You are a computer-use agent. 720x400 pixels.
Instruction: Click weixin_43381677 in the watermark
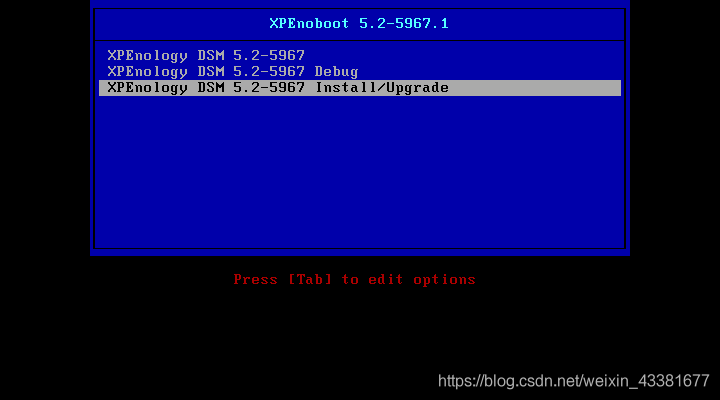[640, 381]
